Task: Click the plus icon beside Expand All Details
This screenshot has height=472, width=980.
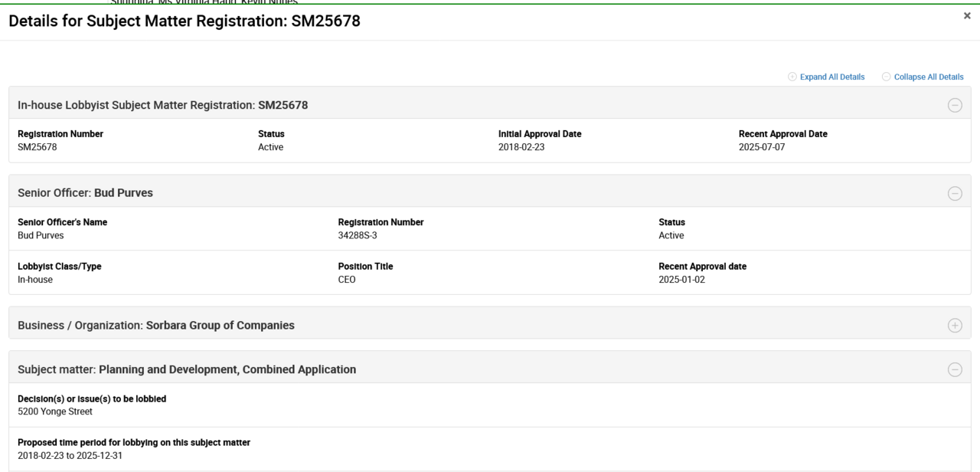Action: click(792, 77)
